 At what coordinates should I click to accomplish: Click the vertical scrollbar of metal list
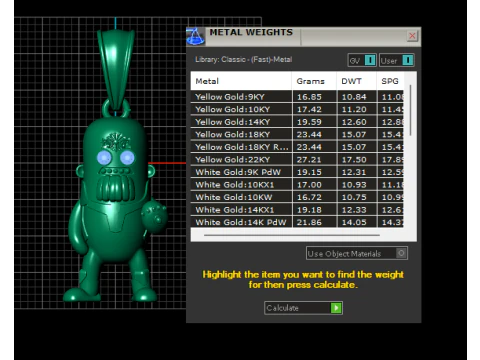[410, 110]
